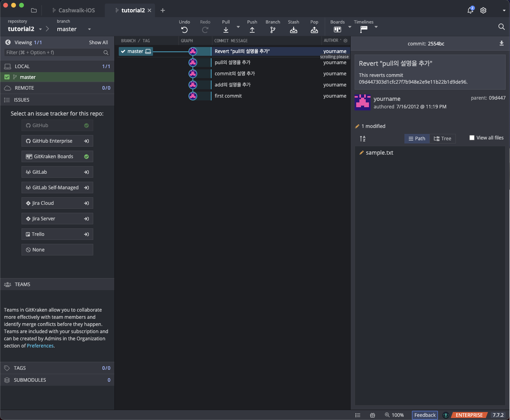Open a new tab with plus button
Image resolution: width=510 pixels, height=420 pixels.
point(163,10)
